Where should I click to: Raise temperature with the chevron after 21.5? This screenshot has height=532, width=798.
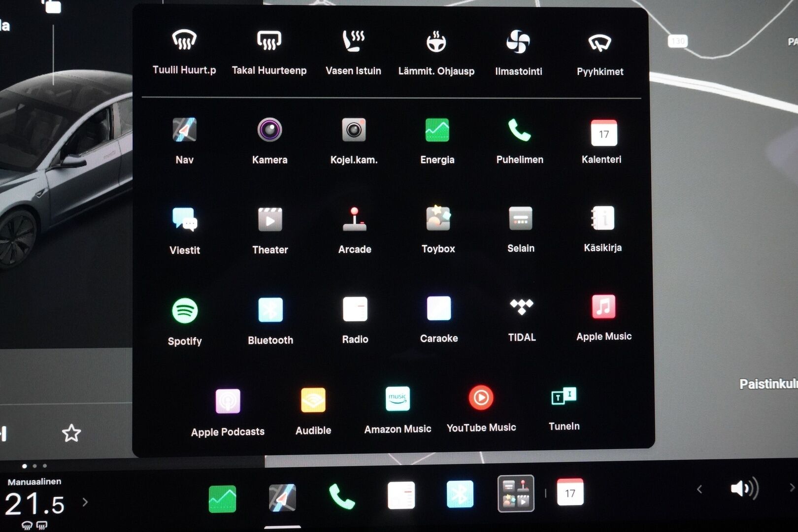point(85,502)
